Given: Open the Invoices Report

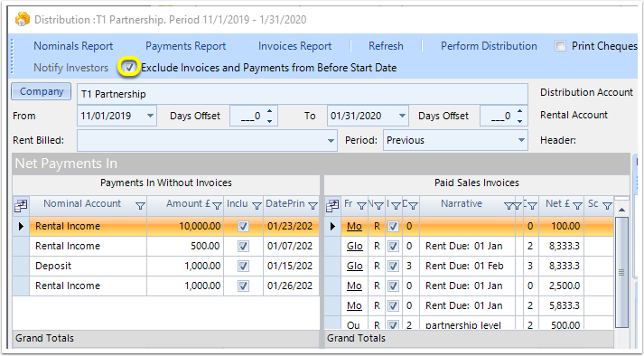Looking at the screenshot, I should (294, 46).
